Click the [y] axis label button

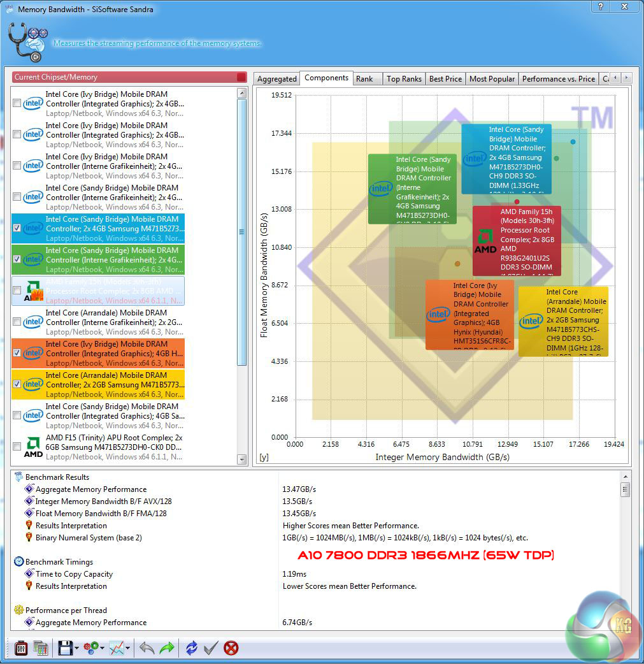coord(264,458)
